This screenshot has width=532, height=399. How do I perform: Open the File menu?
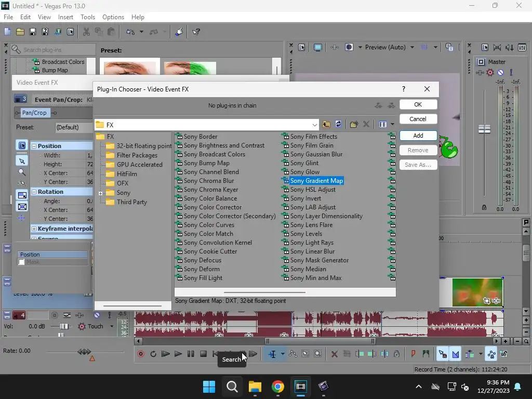pos(8,17)
